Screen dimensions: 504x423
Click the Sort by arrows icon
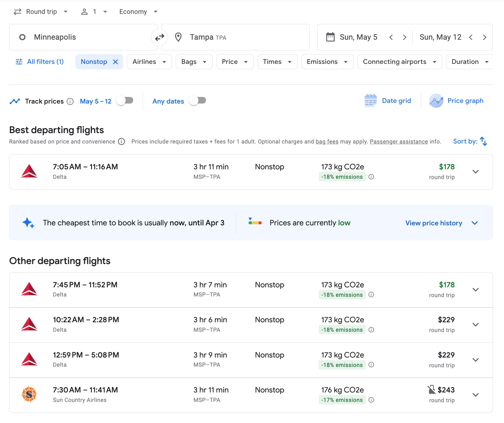point(483,141)
